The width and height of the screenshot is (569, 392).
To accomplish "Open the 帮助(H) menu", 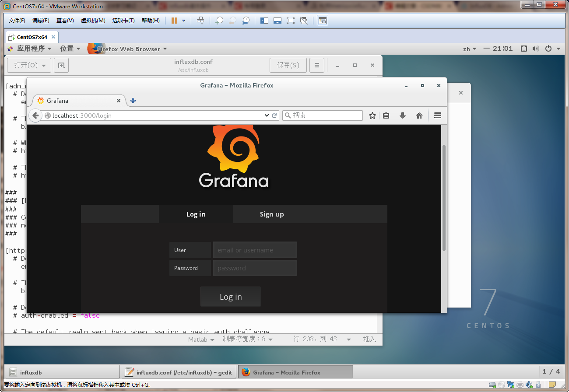I will pos(151,21).
